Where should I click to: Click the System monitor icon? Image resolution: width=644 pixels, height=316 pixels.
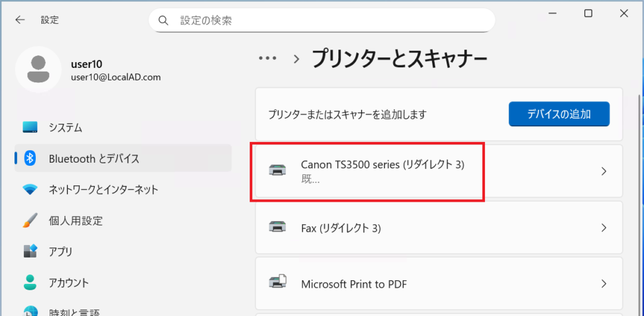[30, 128]
